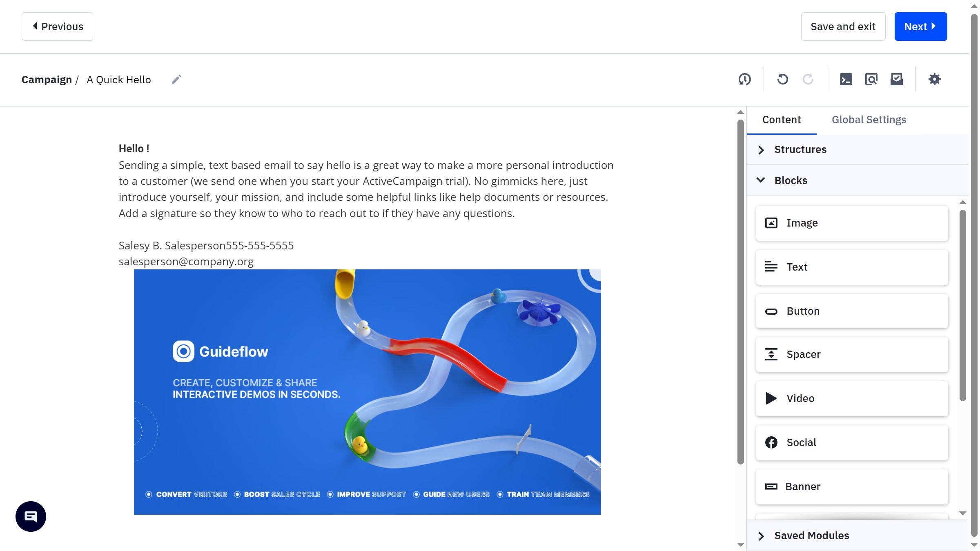Select the Spacer block
Viewport: 980px width, 551px height.
tap(851, 354)
